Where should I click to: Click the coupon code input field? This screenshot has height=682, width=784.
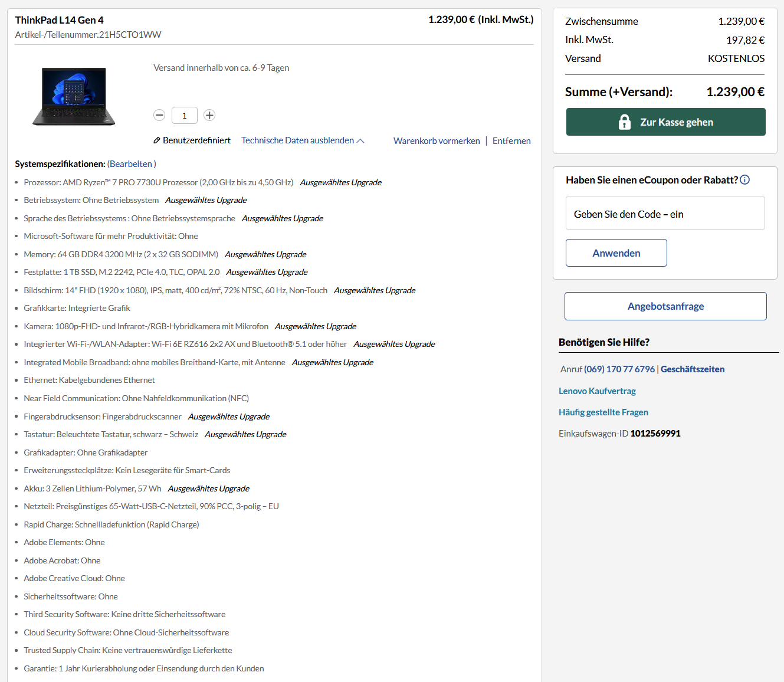[x=665, y=213]
